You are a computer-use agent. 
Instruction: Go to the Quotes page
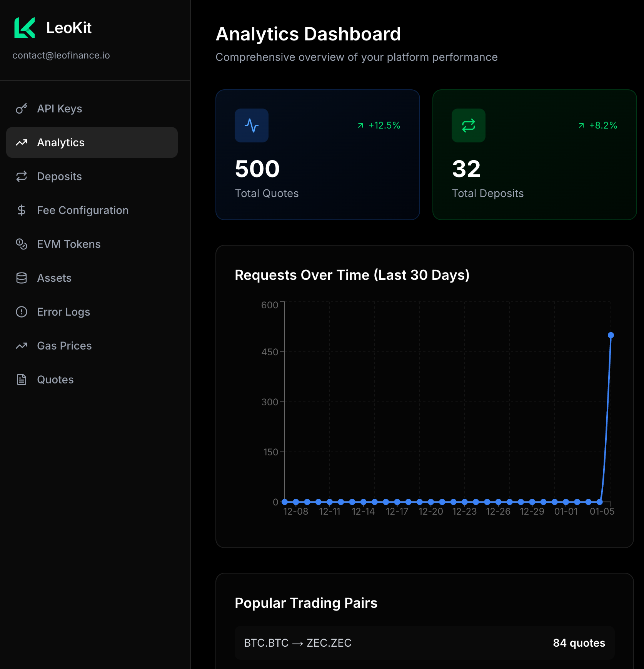[x=55, y=380]
